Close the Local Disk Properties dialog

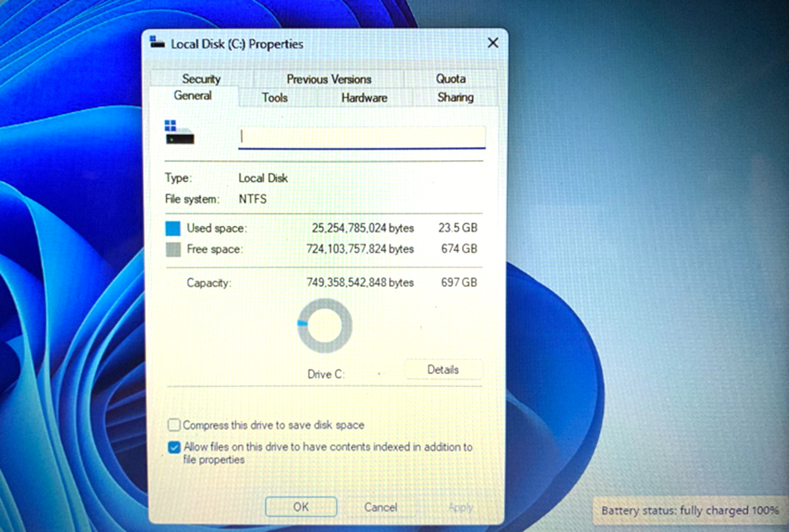point(493,43)
